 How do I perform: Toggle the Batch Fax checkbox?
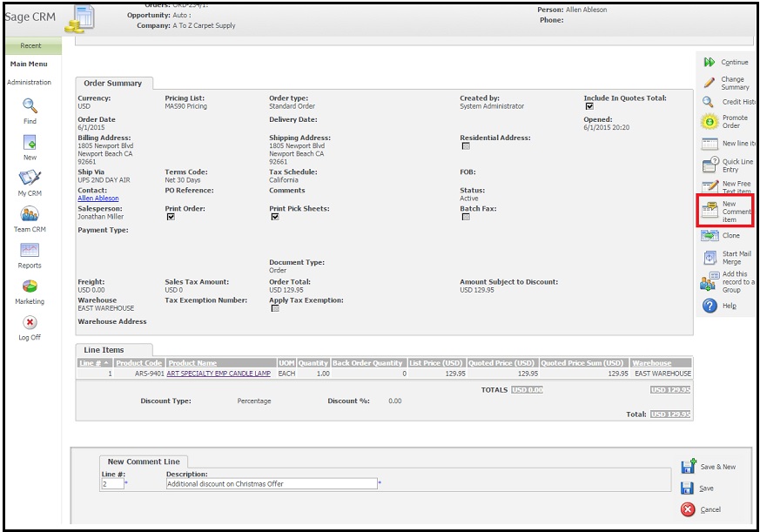pos(466,217)
